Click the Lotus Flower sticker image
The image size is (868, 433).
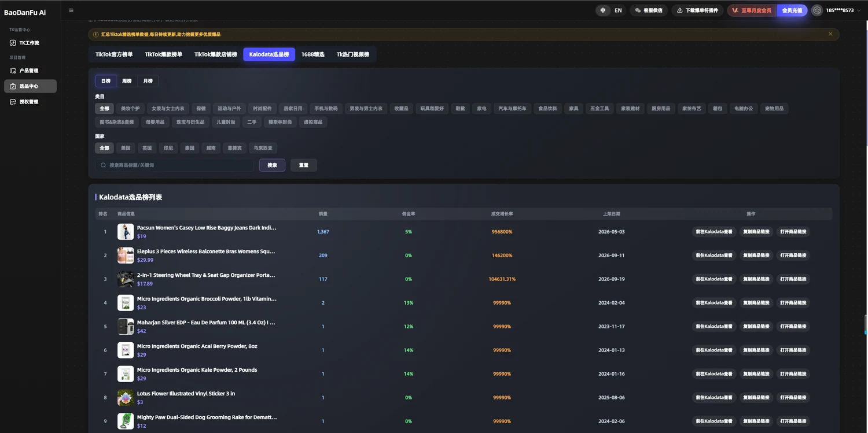click(x=126, y=398)
